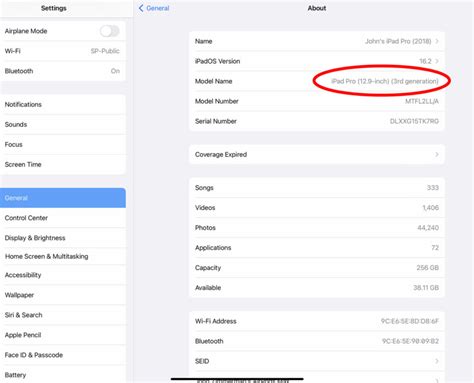474x383 pixels.
Task: Open Notifications settings
Action: tap(63, 104)
